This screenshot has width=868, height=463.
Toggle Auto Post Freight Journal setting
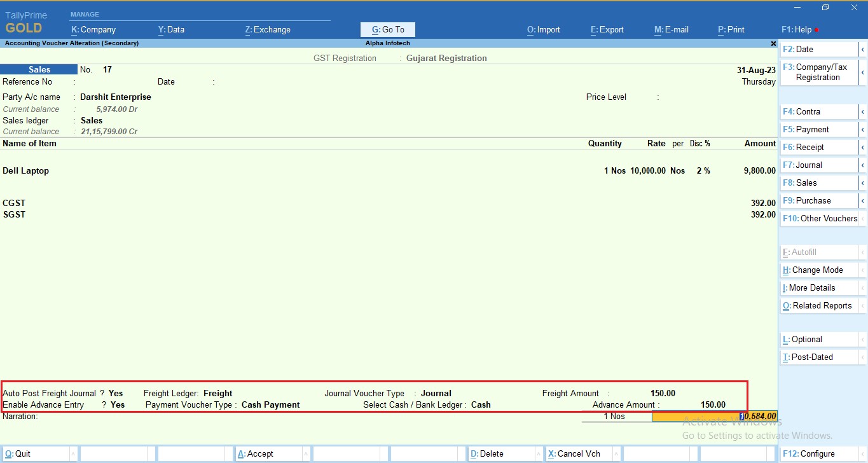(114, 393)
